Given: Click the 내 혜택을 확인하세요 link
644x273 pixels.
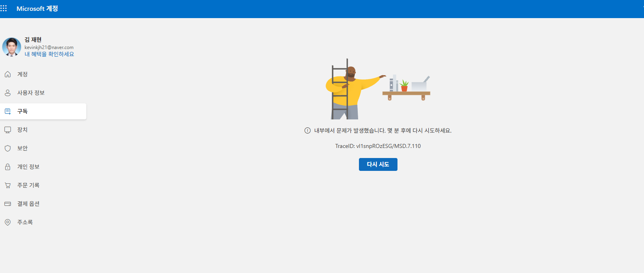Looking at the screenshot, I should coord(49,54).
